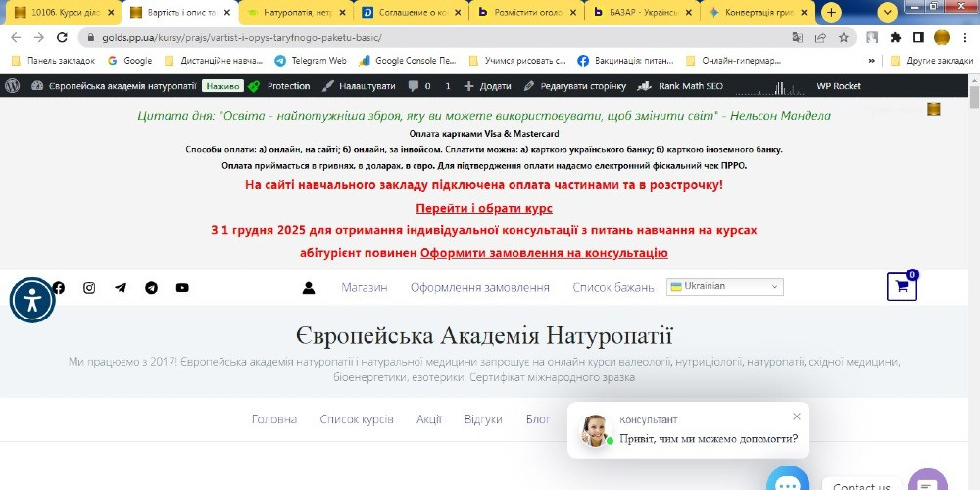Visit the Facebook social page
The image size is (980, 490).
pos(58,287)
